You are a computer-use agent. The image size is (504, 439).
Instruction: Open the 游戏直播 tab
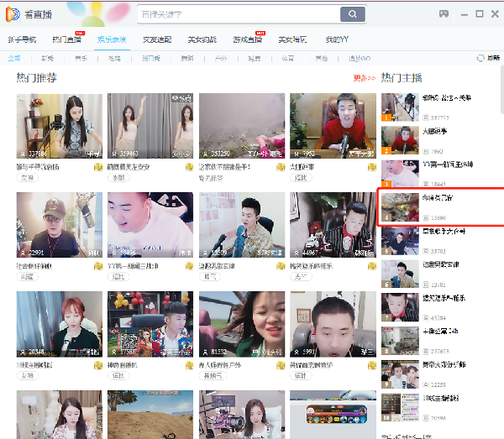click(247, 39)
